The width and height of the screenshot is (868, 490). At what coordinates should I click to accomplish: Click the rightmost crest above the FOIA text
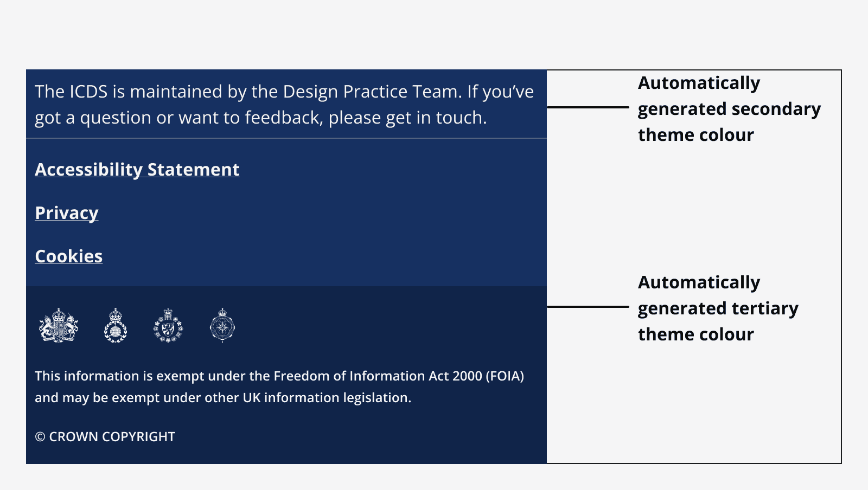(x=221, y=325)
